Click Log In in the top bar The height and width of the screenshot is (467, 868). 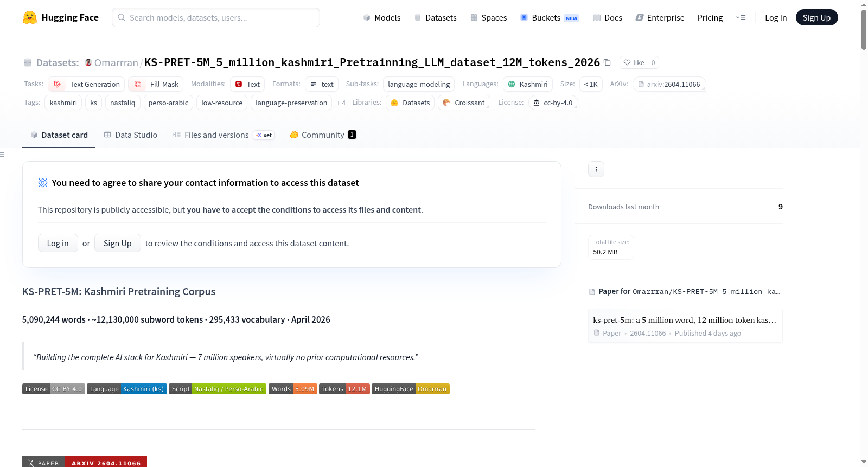pyautogui.click(x=776, y=17)
